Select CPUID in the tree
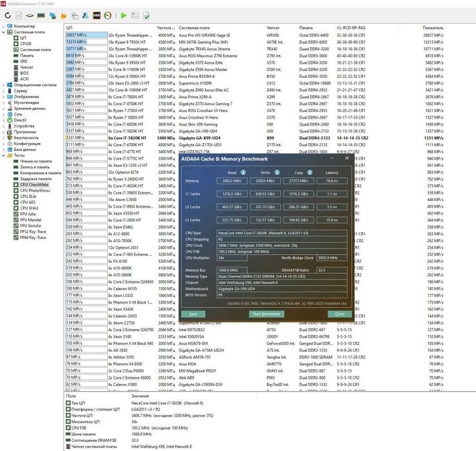The width and height of the screenshot is (476, 451). pyautogui.click(x=26, y=44)
